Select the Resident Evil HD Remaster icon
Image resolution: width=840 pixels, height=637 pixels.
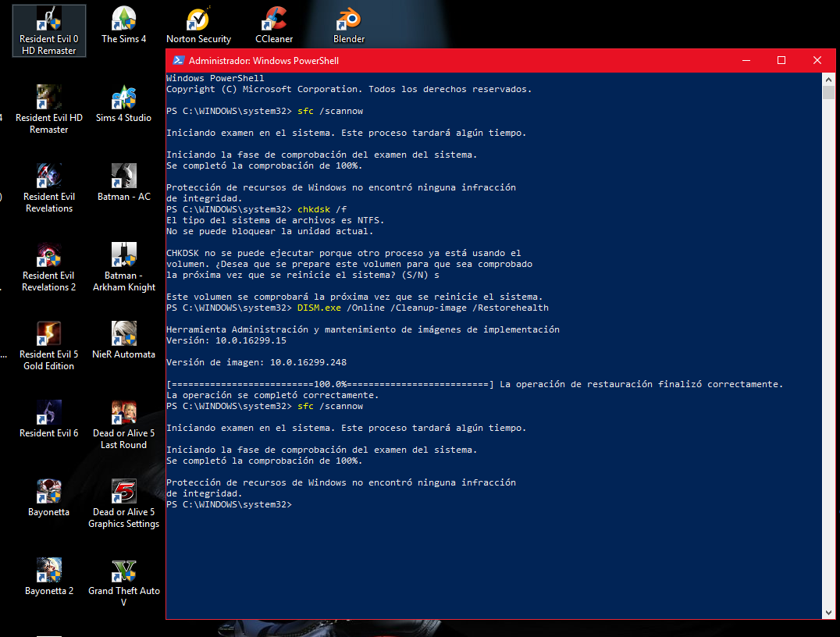48,109
